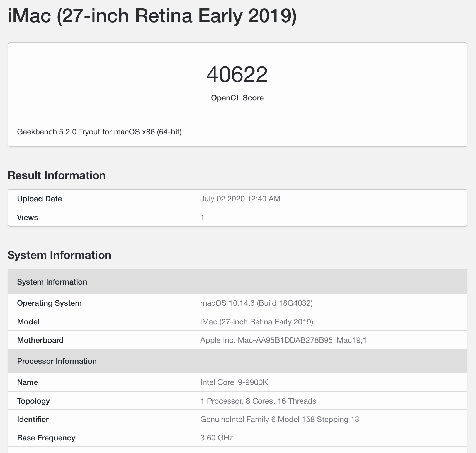Select the score value "40622"
Viewport: 476px width, 453px height.
point(237,74)
